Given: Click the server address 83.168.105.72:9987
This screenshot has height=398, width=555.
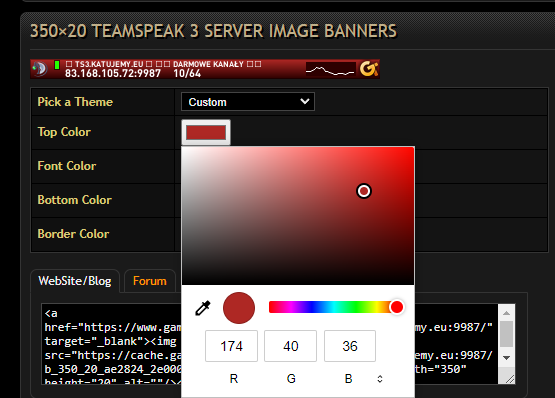Looking at the screenshot, I should (x=113, y=73).
